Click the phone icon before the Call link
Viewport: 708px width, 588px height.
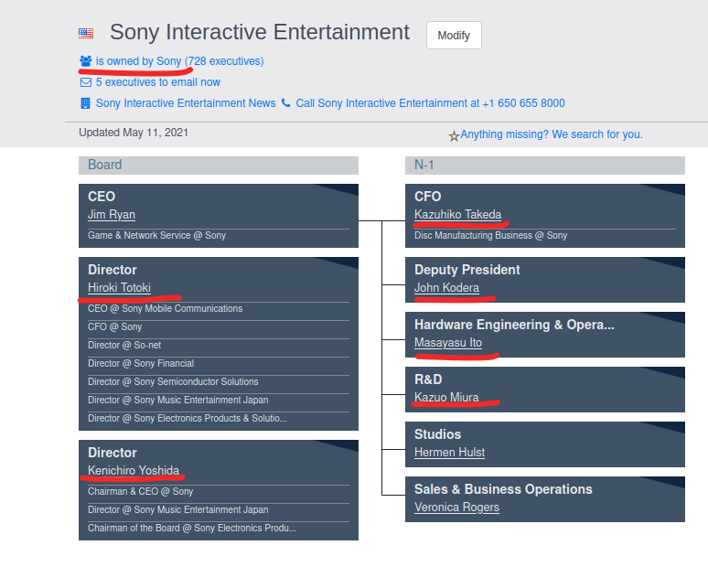pos(285,103)
